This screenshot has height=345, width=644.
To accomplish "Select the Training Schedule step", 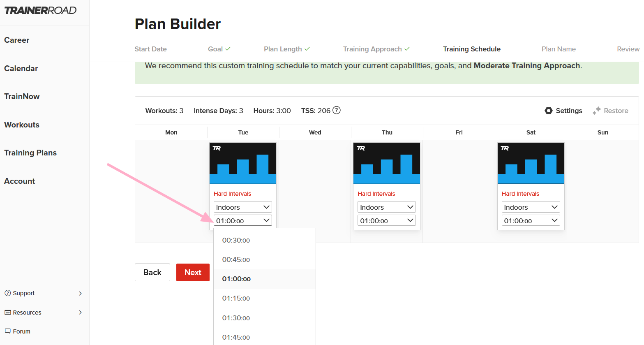I will point(472,49).
